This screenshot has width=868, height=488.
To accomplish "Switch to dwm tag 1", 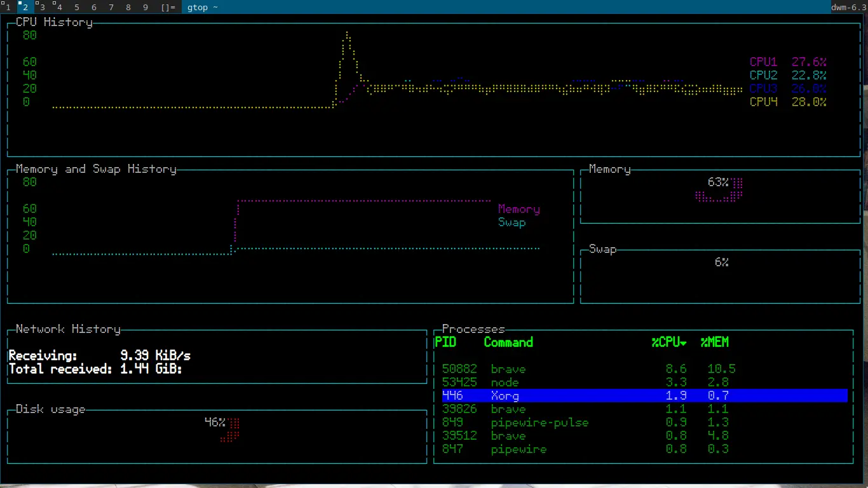I will click(8, 7).
